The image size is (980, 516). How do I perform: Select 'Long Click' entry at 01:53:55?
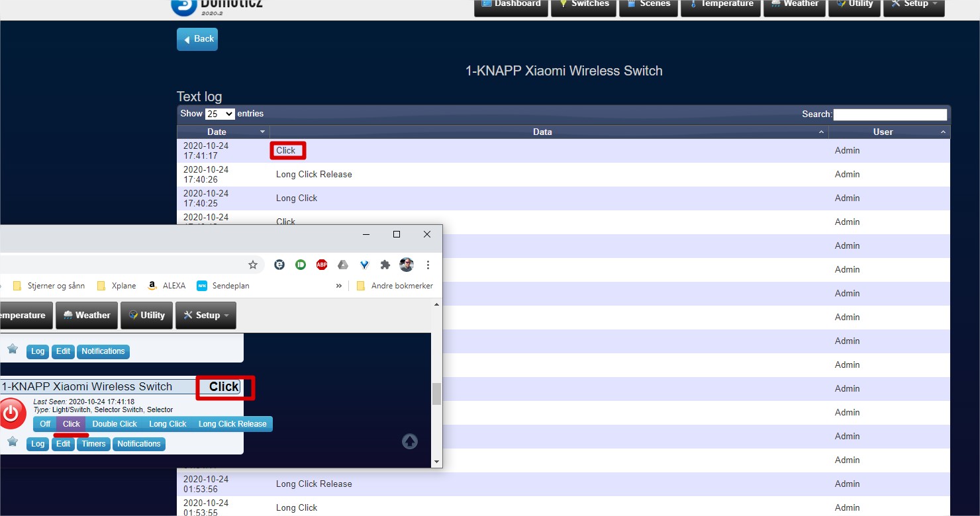tap(297, 507)
